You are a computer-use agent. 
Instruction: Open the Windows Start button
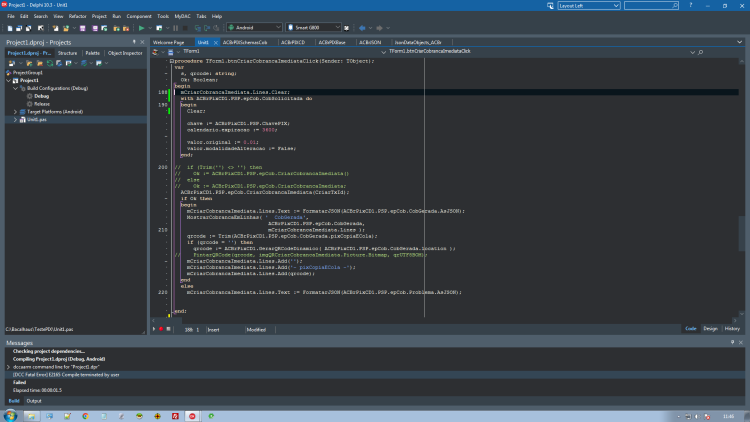pos(11,416)
